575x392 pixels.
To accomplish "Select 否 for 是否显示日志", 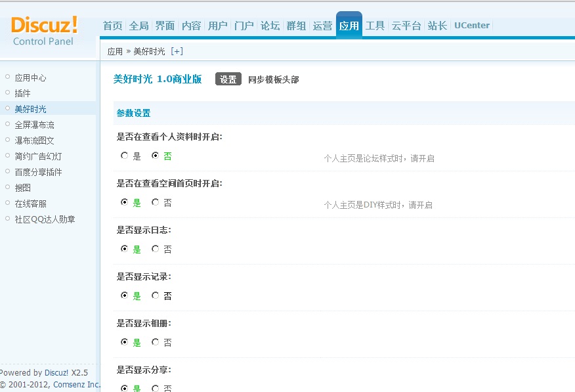I will 155,249.
